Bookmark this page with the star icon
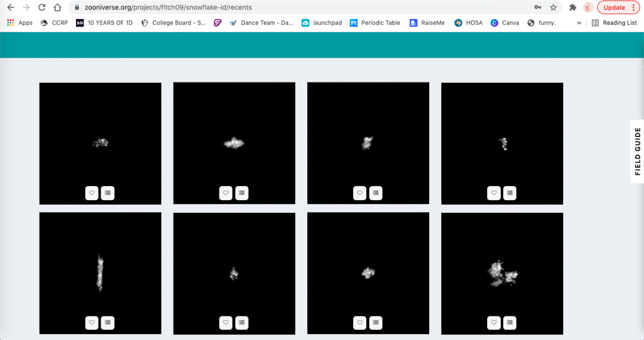The height and width of the screenshot is (340, 644). [x=553, y=8]
